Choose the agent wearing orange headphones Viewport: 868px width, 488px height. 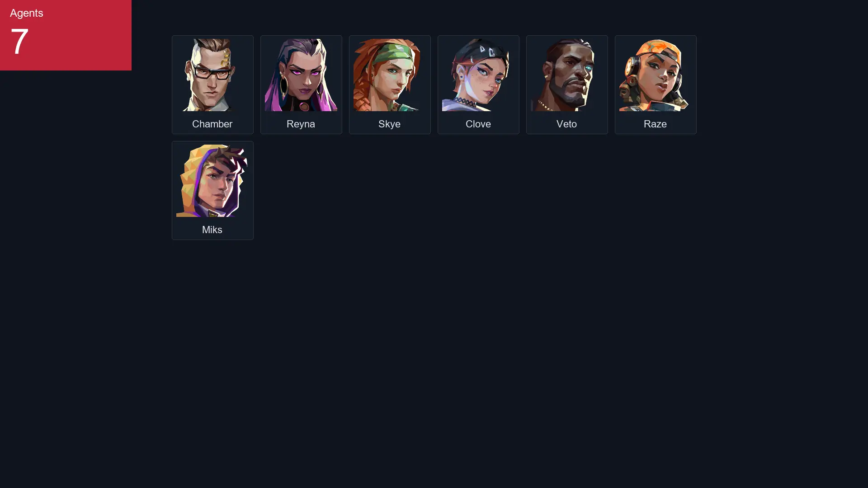pyautogui.click(x=655, y=75)
